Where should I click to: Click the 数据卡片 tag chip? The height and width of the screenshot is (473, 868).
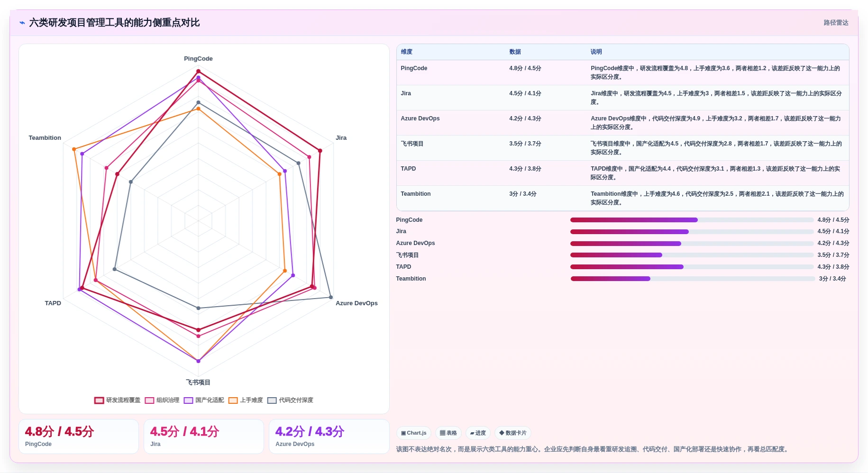click(513, 433)
